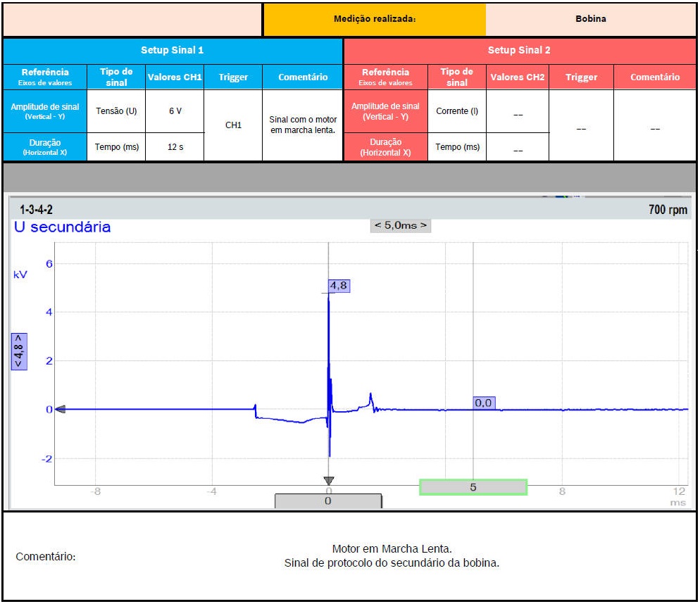The width and height of the screenshot is (700, 604).
Task: Click the 12 s duration value cell
Action: click(x=175, y=147)
